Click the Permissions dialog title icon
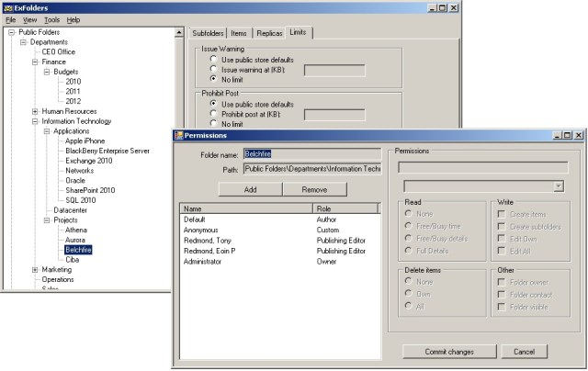588x371 pixels. coord(179,135)
